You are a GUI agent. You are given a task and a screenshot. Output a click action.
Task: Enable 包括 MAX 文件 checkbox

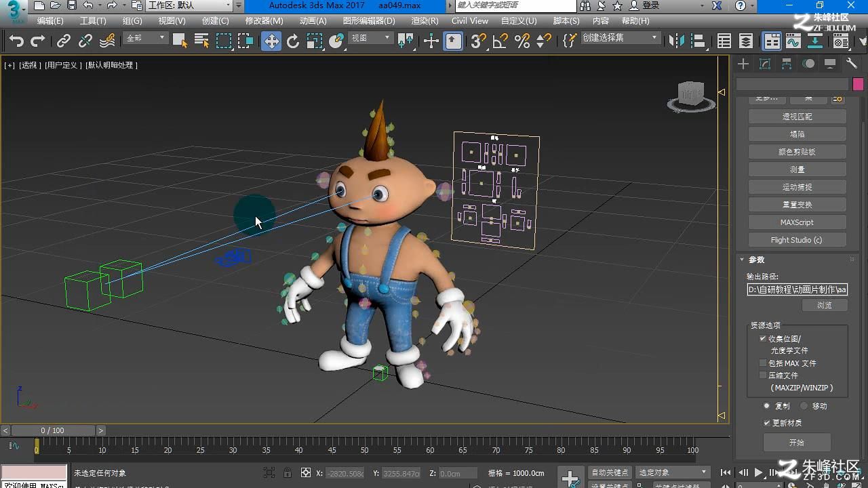click(763, 363)
